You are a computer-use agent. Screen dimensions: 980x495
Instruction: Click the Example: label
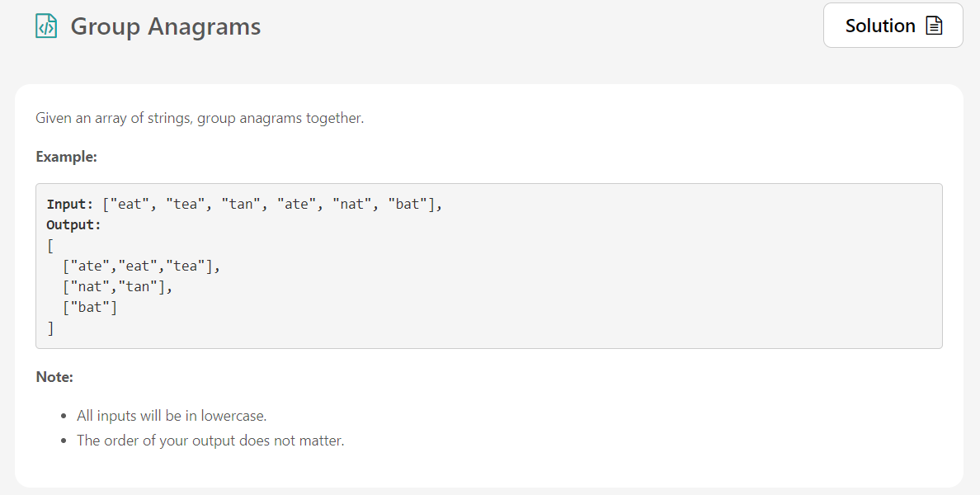(66, 157)
